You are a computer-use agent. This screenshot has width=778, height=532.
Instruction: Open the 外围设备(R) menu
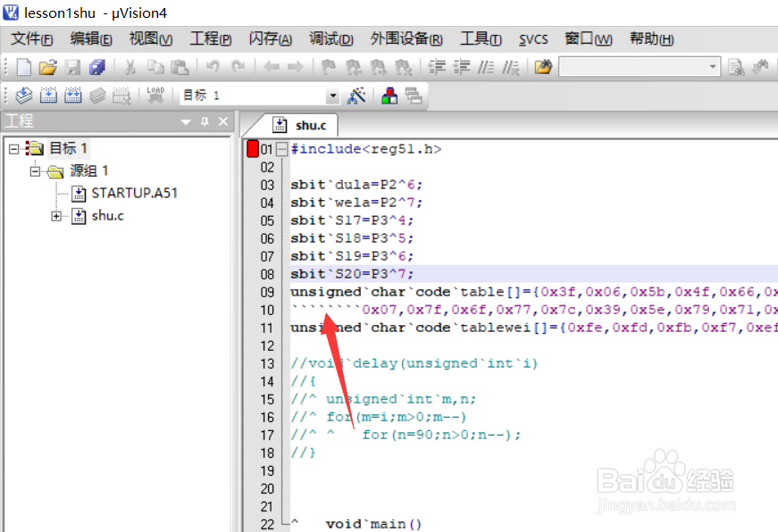point(406,38)
